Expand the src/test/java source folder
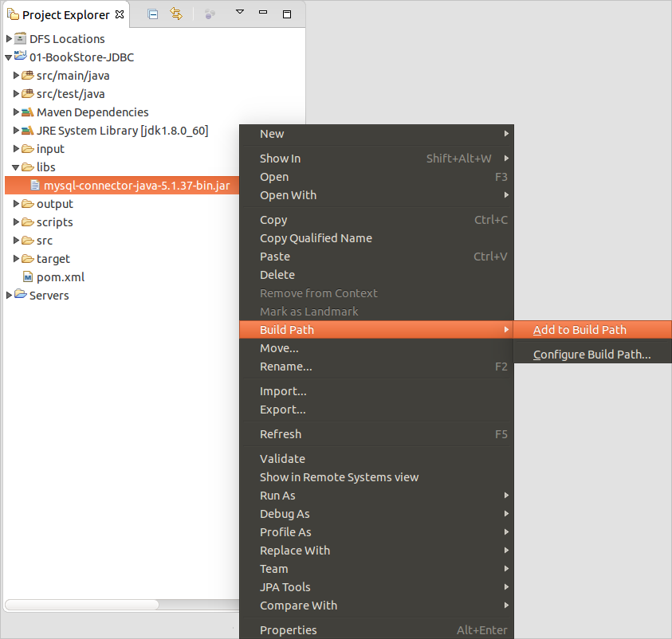The width and height of the screenshot is (672, 639). [16, 93]
